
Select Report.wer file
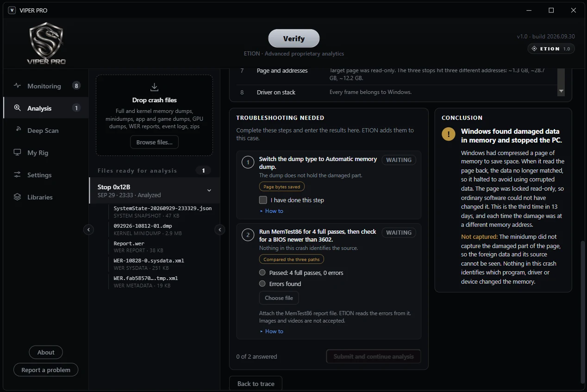point(162,247)
